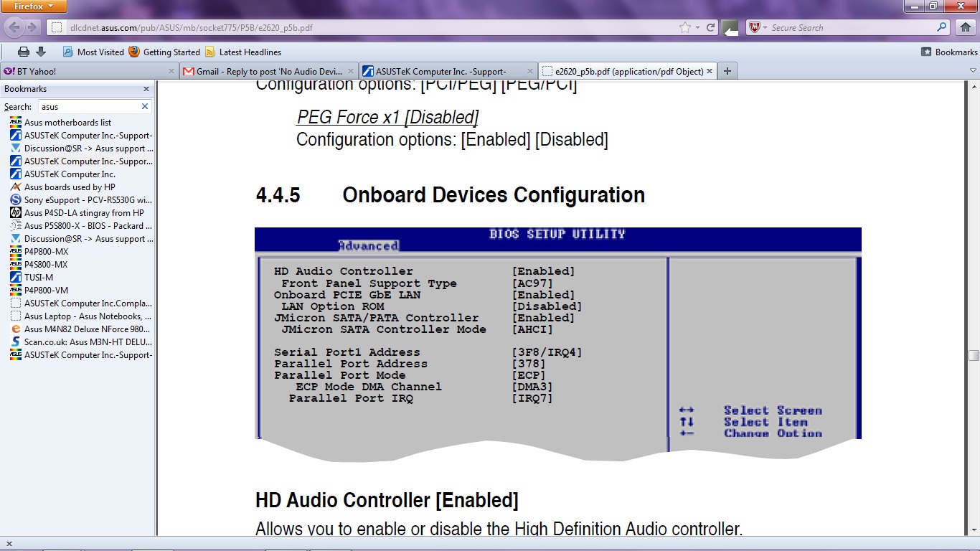
Task: Go forward with the forward arrow
Action: (x=32, y=27)
